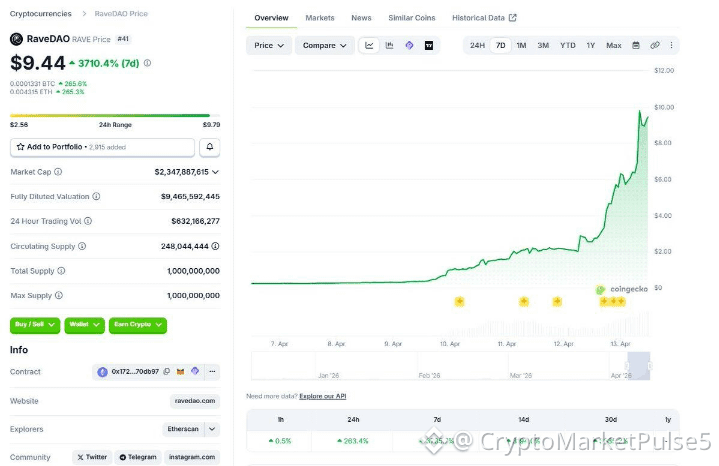
Task: Click the RaveDAO coin logo
Action: pos(16,39)
